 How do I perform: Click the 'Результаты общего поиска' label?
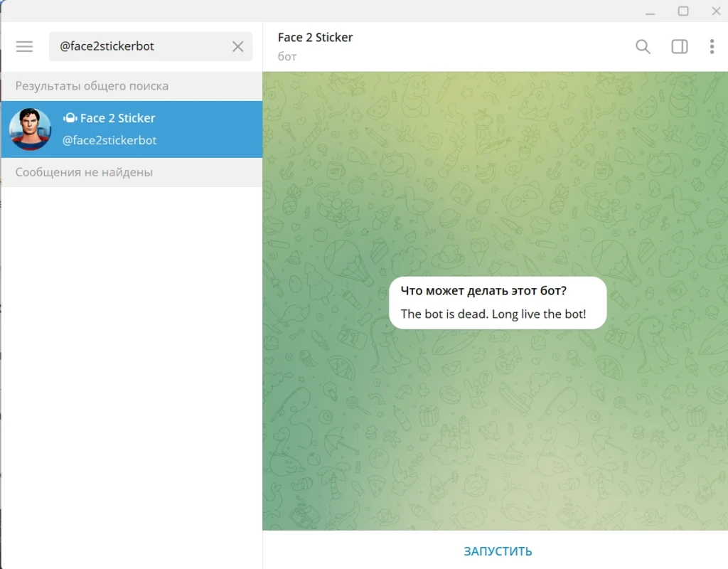pos(92,86)
